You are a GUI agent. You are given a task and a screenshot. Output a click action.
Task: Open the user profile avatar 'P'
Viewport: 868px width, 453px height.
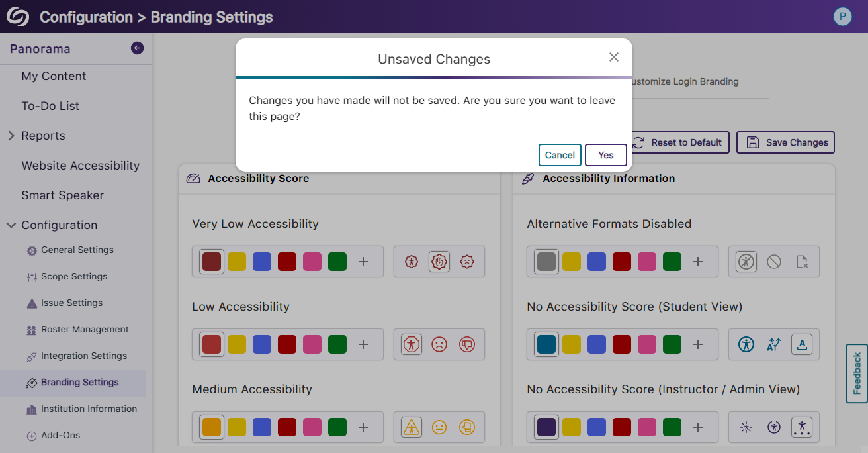click(842, 17)
